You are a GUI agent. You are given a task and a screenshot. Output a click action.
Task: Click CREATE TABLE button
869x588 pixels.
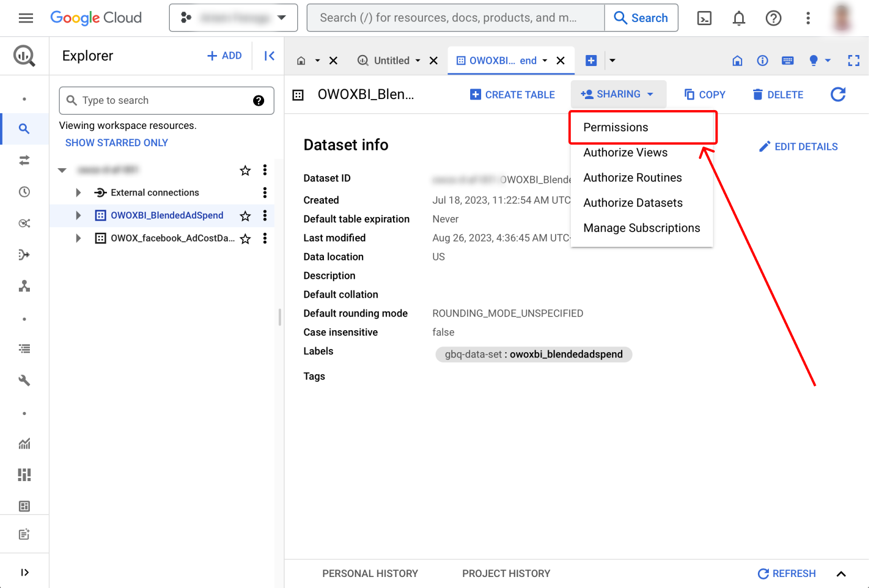click(512, 95)
